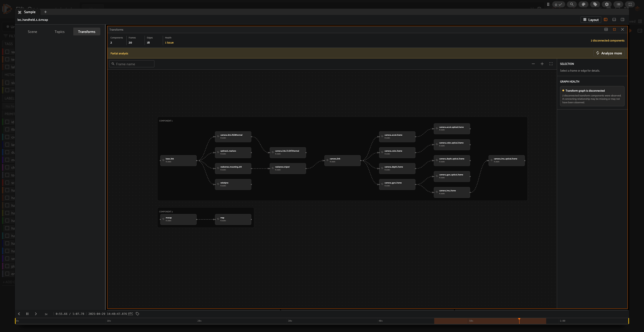Step to next frame in playback bar
This screenshot has height=332, width=644.
click(36, 314)
